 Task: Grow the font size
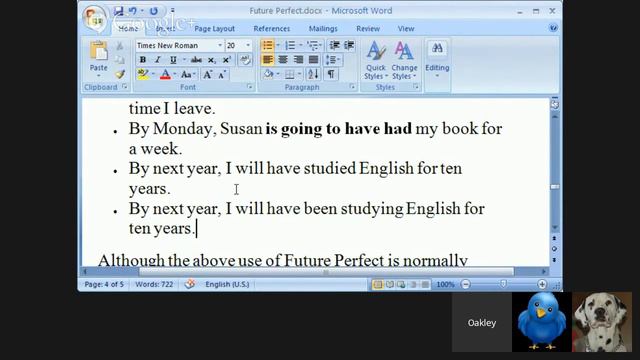coord(208,75)
